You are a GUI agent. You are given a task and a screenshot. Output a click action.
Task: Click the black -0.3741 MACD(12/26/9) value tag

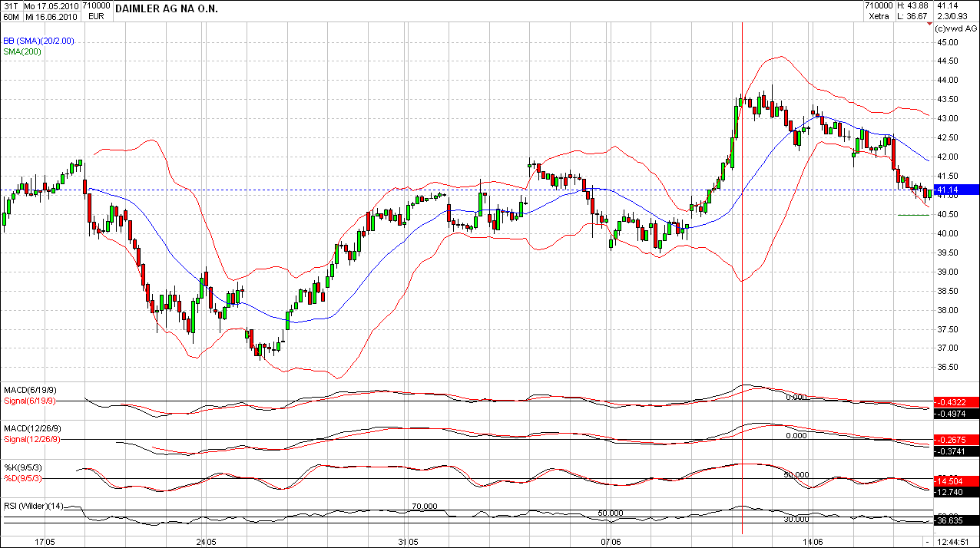point(955,452)
